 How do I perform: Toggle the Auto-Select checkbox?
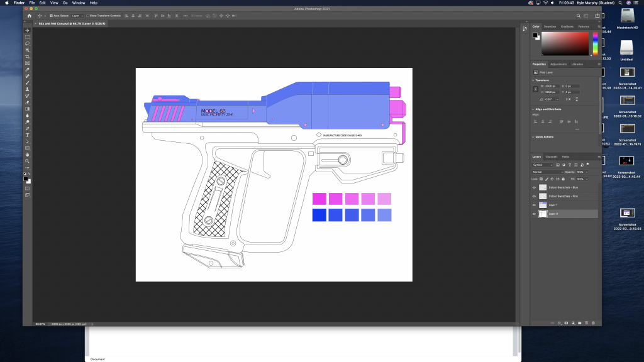52,16
